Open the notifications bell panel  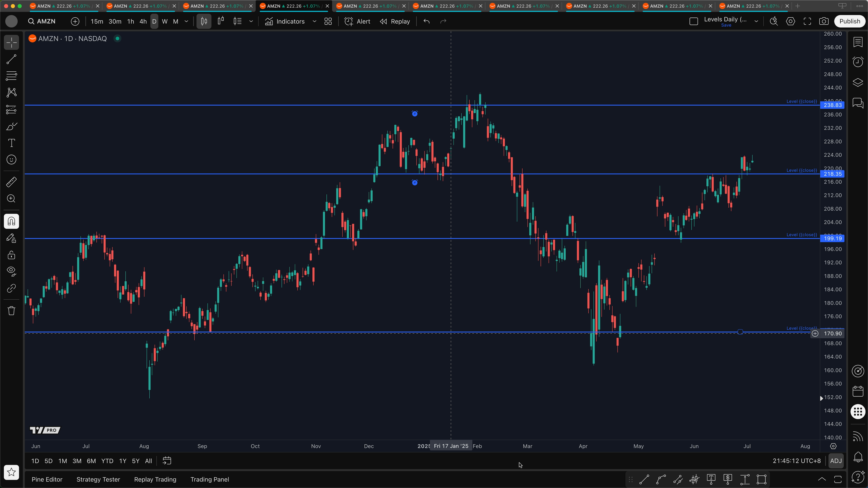pos(858,457)
